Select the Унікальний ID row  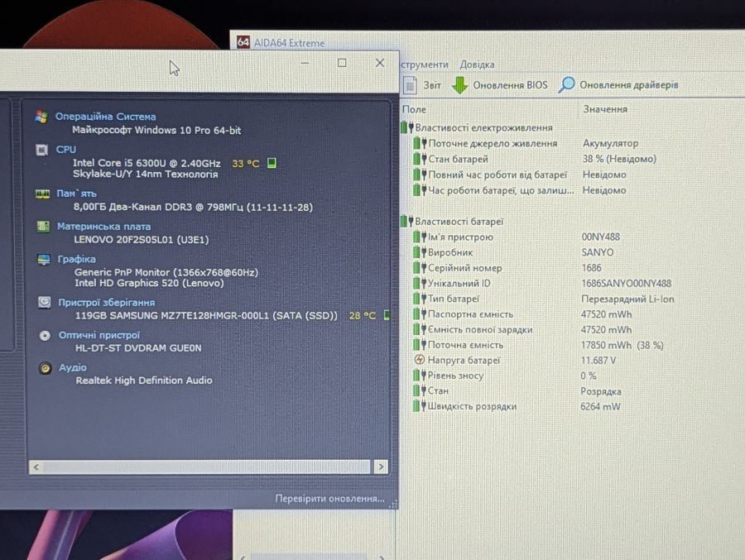541,284
